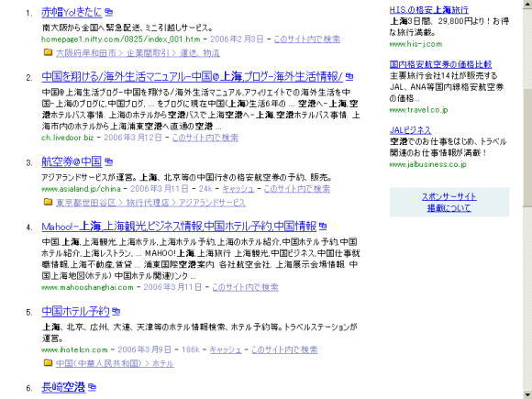
Task: Open sponsored ad 国内格安航空券の価格比較
Action: [x=440, y=64]
